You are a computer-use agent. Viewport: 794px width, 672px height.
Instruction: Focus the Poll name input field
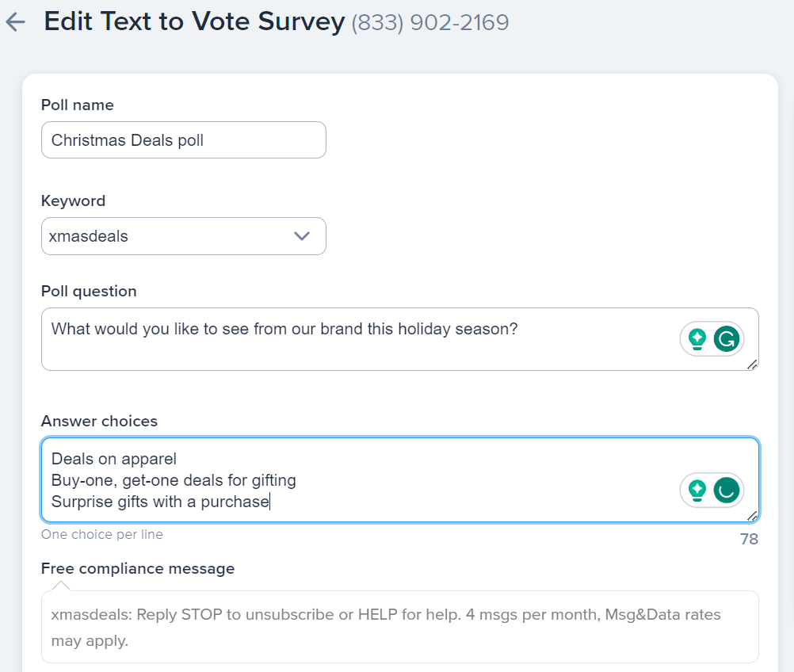[x=183, y=139]
